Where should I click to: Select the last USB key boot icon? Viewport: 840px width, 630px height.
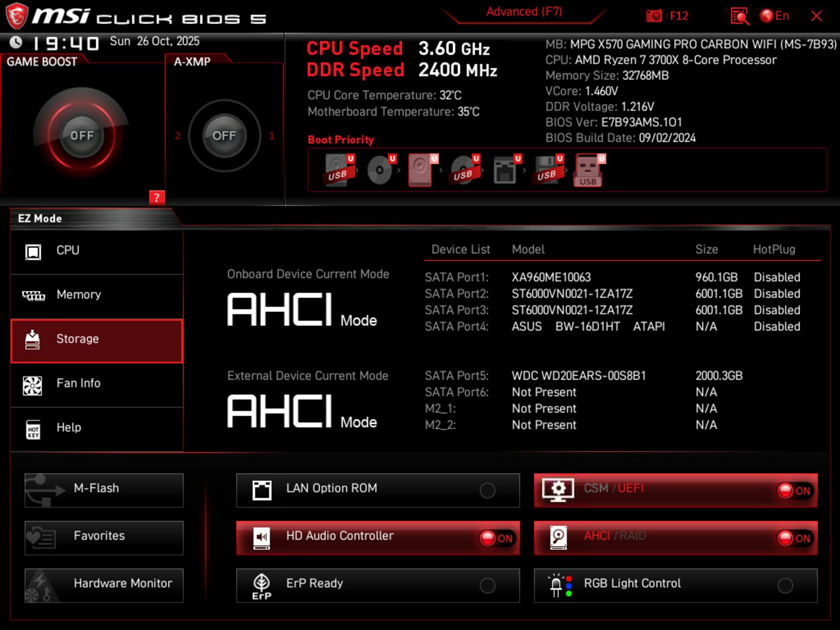588,171
